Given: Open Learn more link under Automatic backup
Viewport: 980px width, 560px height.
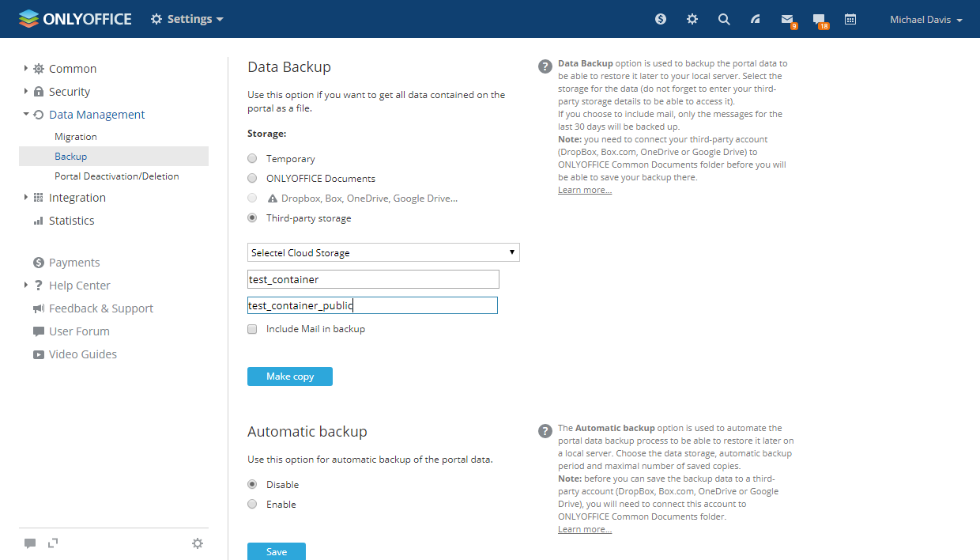Looking at the screenshot, I should [x=585, y=529].
